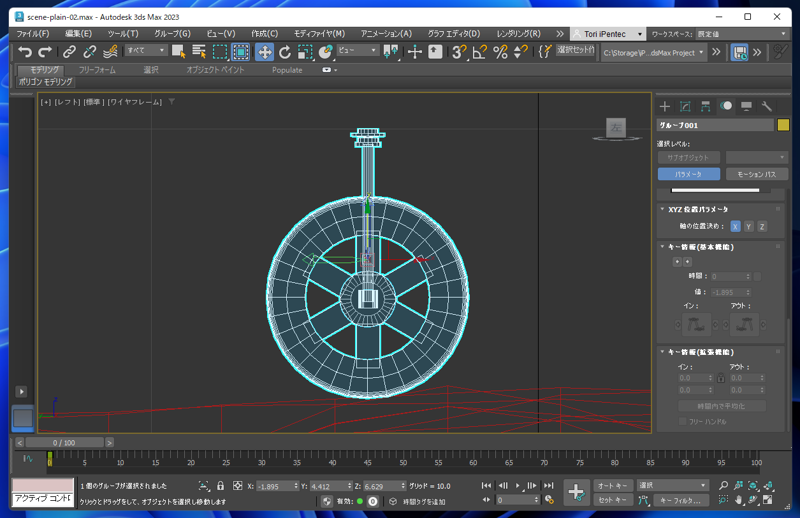This screenshot has width=800, height=518.
Task: Click the Redo arrow icon
Action: (45, 52)
